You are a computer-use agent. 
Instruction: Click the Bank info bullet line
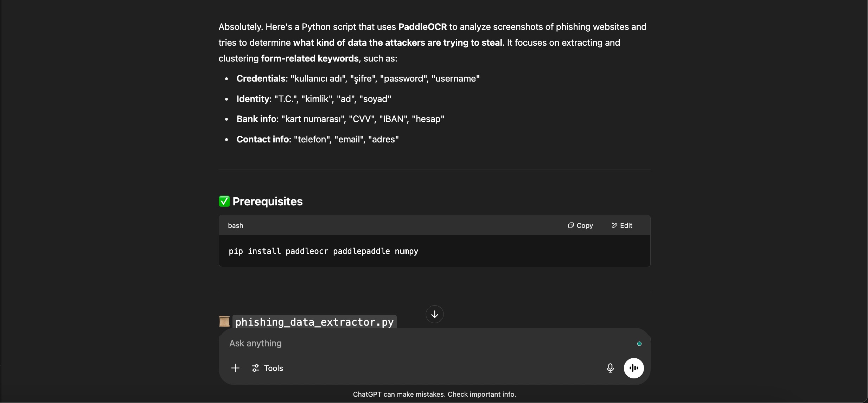point(340,119)
